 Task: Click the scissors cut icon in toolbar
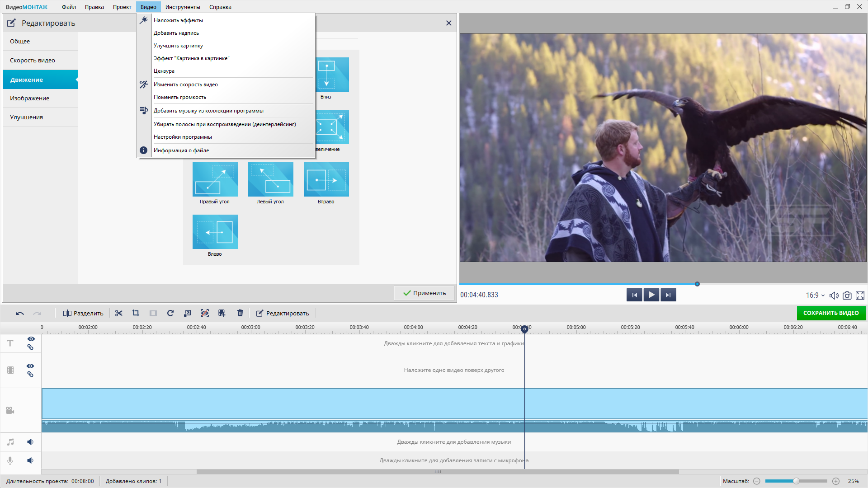tap(119, 313)
